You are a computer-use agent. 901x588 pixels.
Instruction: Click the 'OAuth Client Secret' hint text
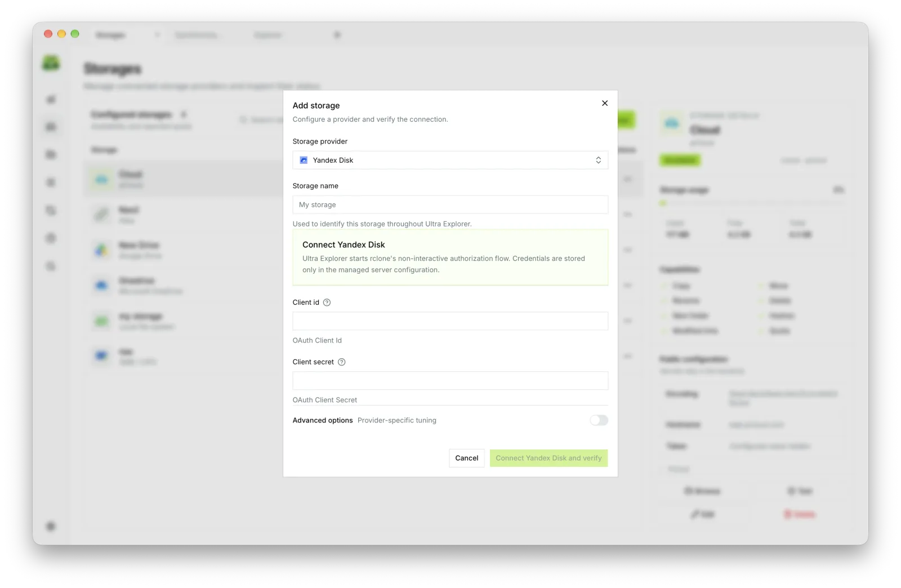(x=325, y=400)
